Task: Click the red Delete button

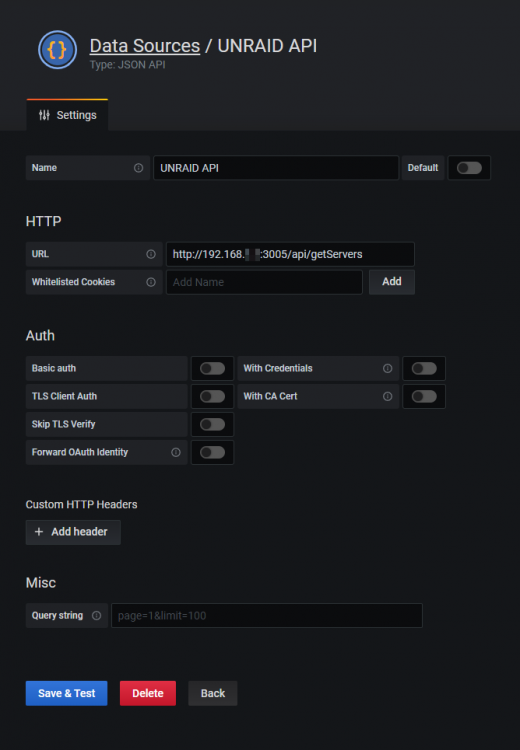Action: point(148,693)
